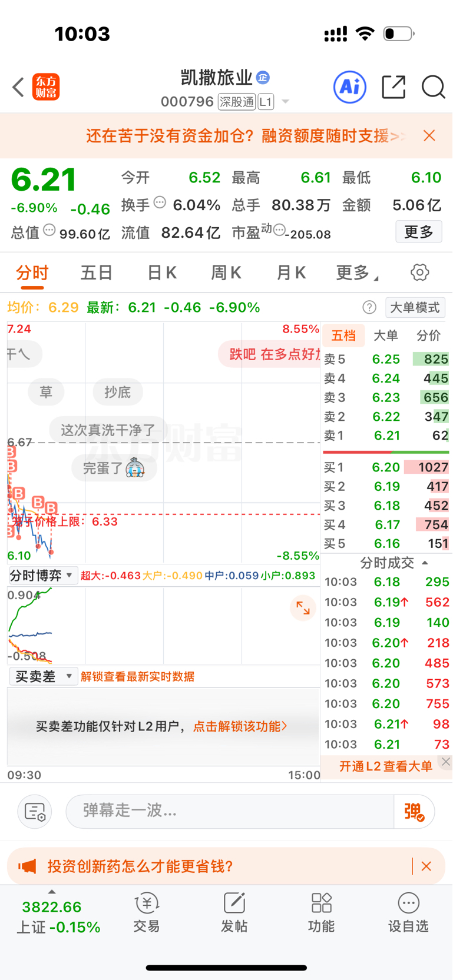Image resolution: width=453 pixels, height=980 pixels.
Task: Toggle 大单模式 mode
Action: coord(415,307)
